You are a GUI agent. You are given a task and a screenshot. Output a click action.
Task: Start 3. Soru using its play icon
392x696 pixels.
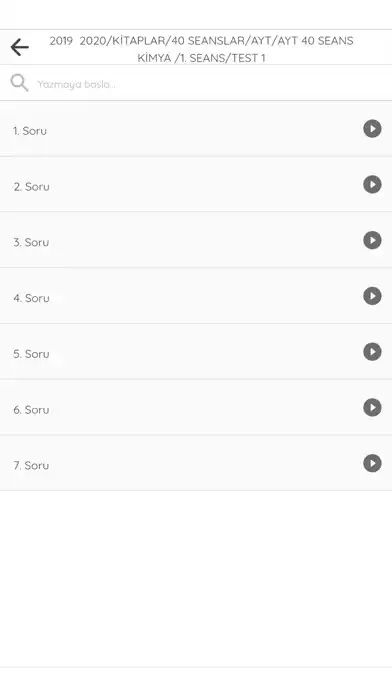point(372,240)
